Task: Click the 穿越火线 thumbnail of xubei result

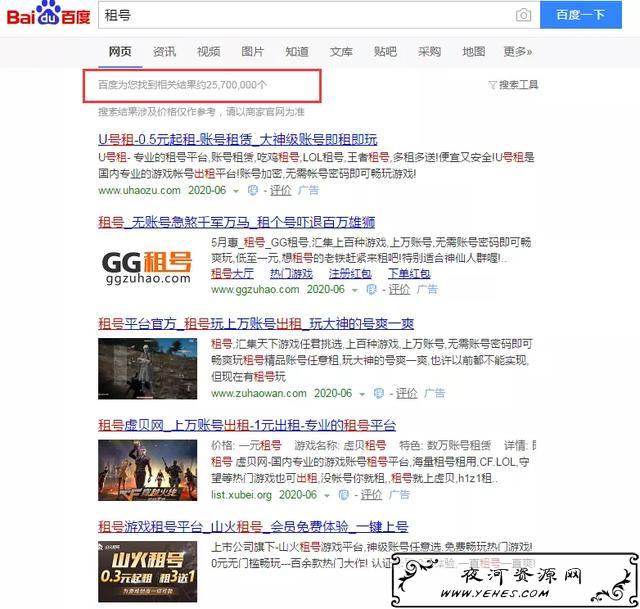Action: coord(147,470)
